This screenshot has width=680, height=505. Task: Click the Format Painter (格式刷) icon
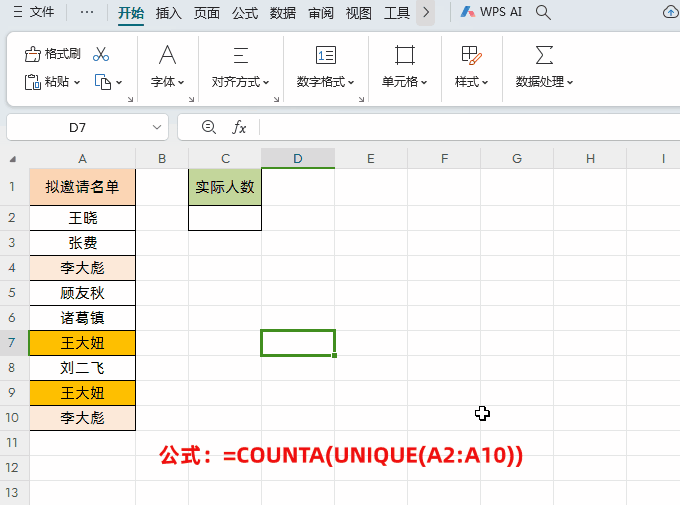pyautogui.click(x=33, y=54)
